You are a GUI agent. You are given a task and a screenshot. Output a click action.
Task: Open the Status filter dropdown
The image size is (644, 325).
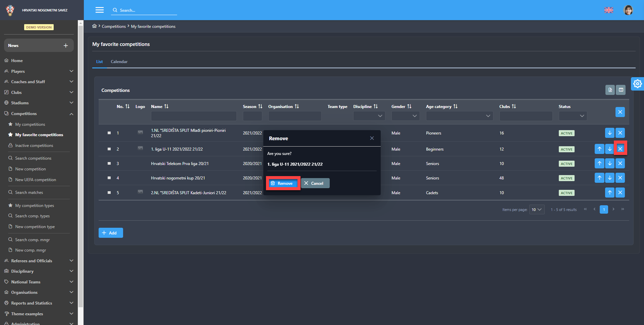[x=573, y=116]
